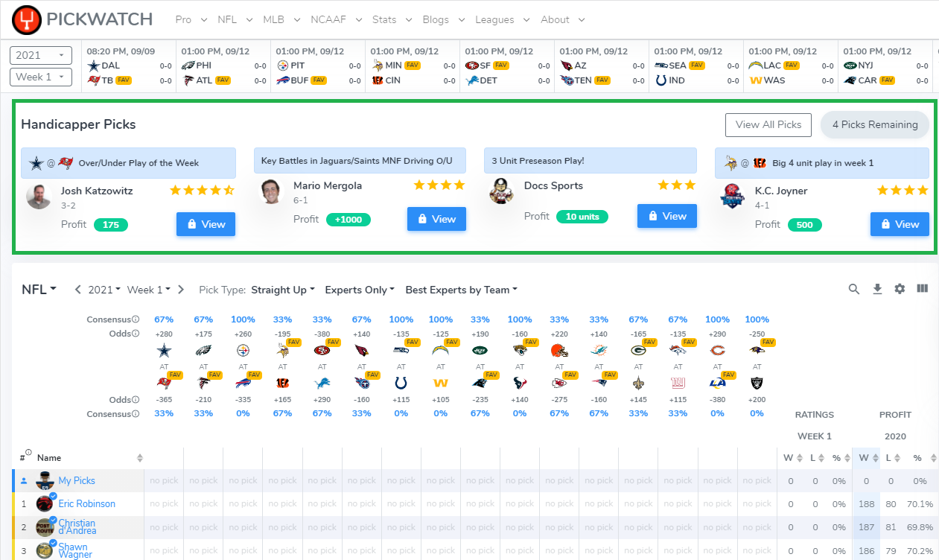
Task: Open K.C. Joyner avatar
Action: [x=733, y=196]
